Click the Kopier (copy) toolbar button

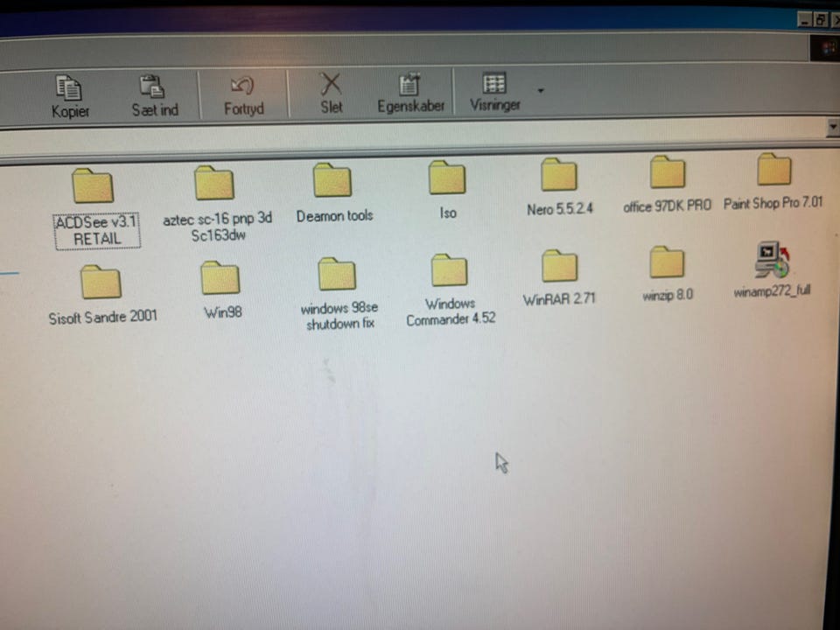pos(70,96)
